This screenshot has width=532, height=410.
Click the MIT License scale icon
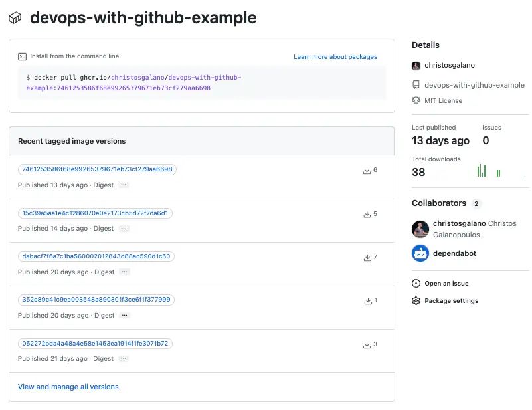(416, 100)
